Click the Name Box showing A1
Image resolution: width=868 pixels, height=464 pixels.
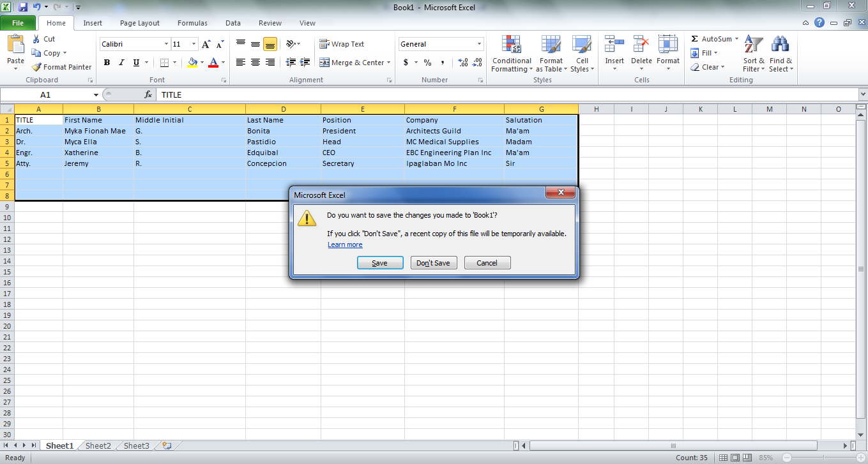[45, 94]
